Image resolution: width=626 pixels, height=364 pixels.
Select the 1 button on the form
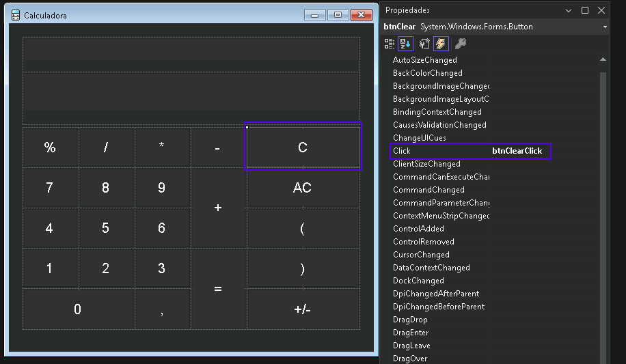51,268
